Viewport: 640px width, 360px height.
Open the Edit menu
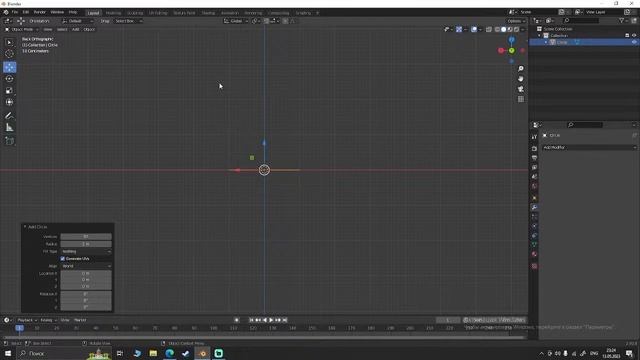point(26,12)
